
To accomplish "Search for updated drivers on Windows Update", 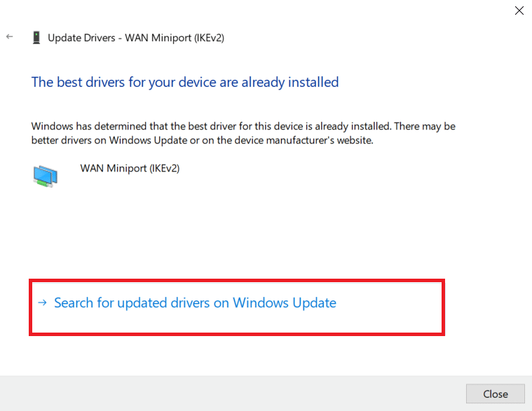I will pyautogui.click(x=195, y=303).
